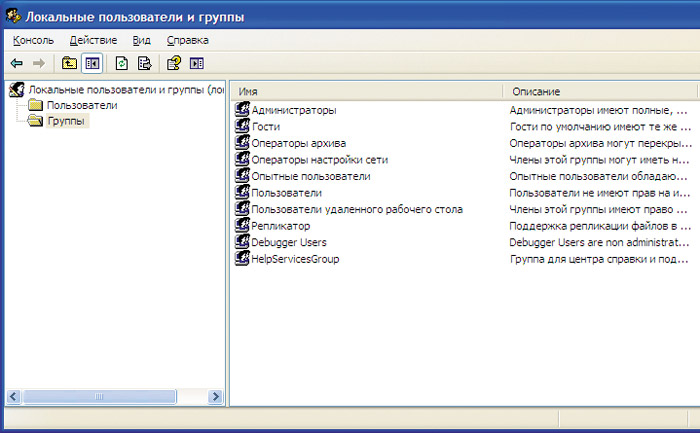This screenshot has height=433, width=700.
Task: Open the Действие menu
Action: tap(93, 40)
